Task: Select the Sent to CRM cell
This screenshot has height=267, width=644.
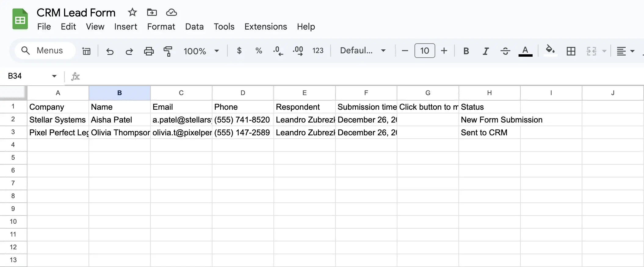Action: tap(489, 133)
